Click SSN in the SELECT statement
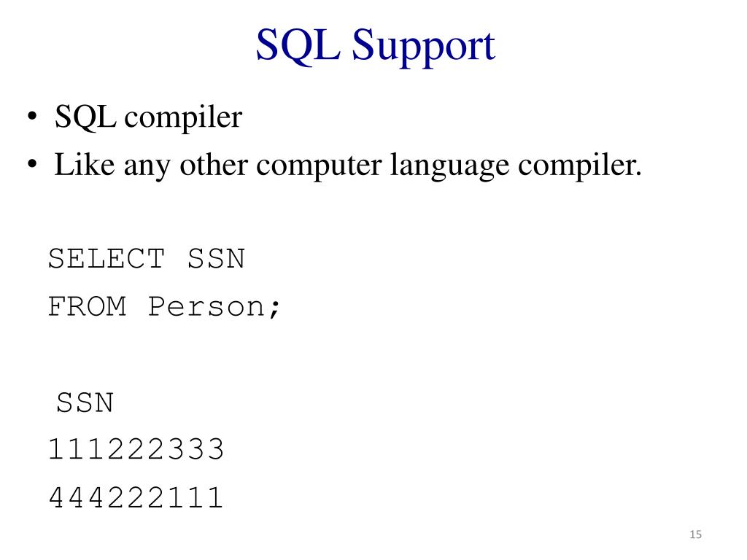 point(216,259)
